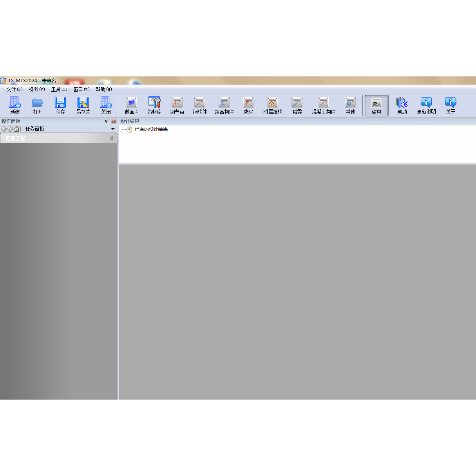The height and width of the screenshot is (476, 476).
Task: Select 已有的设计结果 in the results tree
Action: 151,129
